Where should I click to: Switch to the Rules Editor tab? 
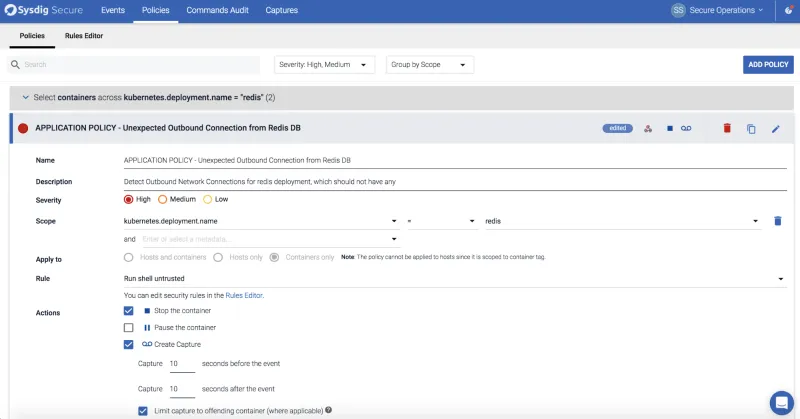pos(84,36)
